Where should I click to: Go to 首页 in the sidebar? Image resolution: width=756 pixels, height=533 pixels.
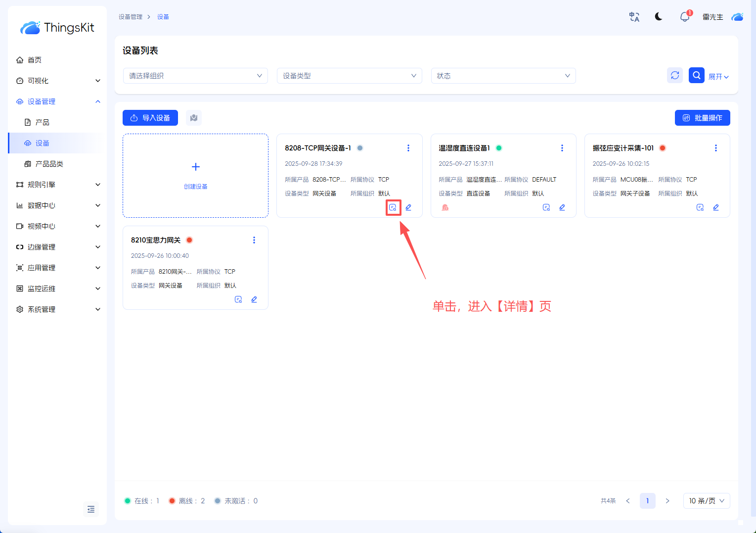click(35, 60)
